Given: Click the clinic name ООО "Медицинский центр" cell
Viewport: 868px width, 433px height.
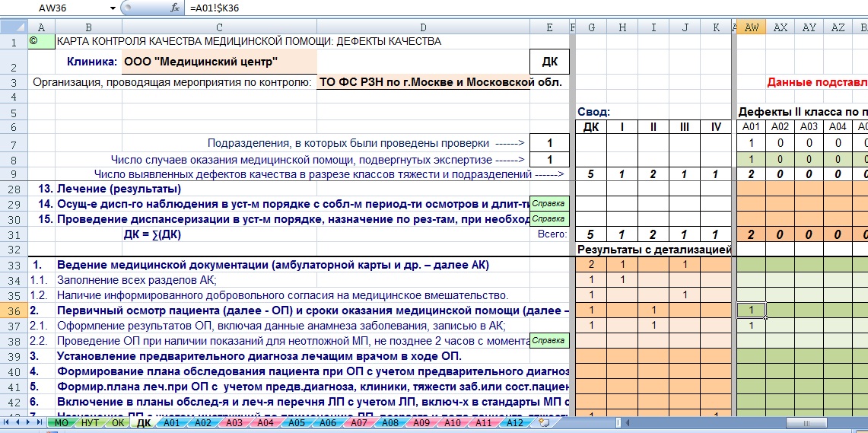Looking at the screenshot, I should pos(219,62).
